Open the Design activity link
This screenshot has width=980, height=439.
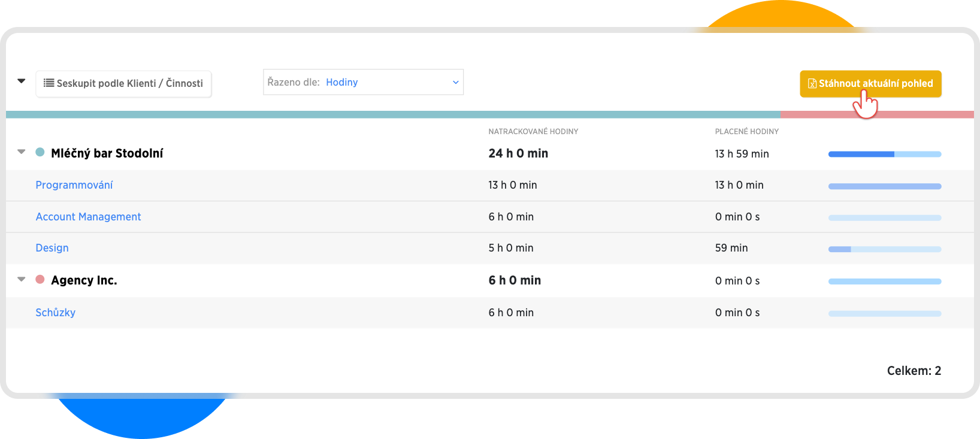[52, 248]
